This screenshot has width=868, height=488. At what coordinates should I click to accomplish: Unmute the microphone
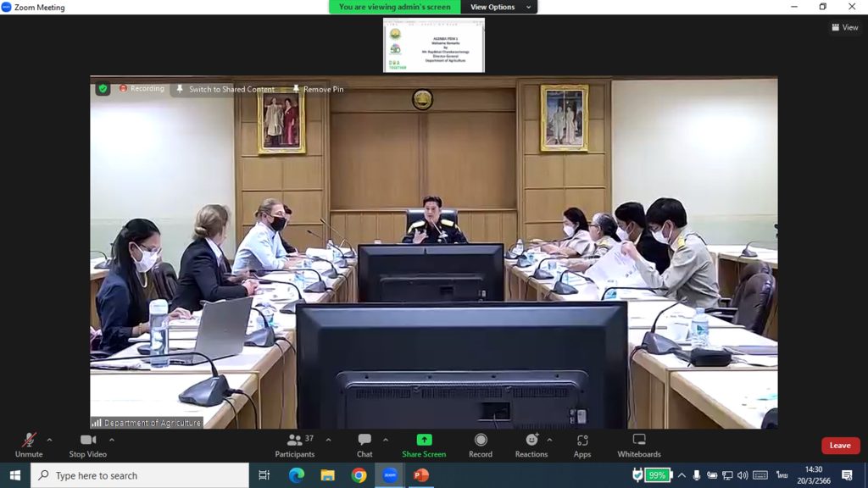point(29,446)
